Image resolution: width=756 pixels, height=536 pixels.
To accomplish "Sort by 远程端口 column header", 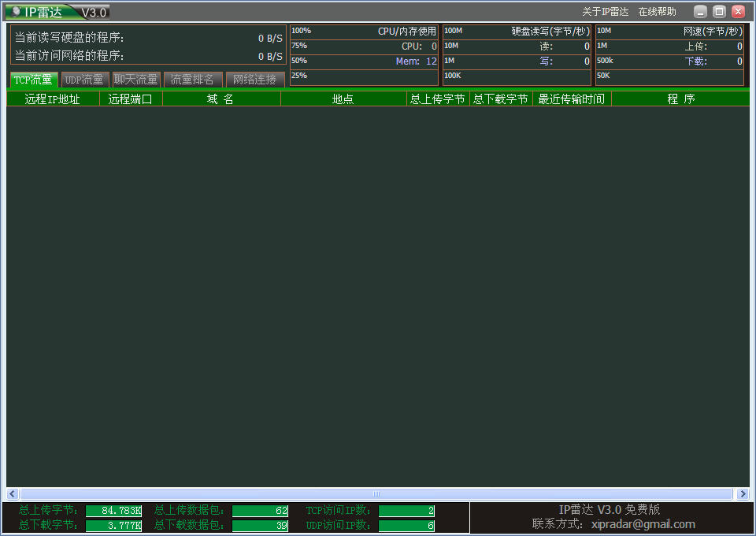I will coord(131,99).
